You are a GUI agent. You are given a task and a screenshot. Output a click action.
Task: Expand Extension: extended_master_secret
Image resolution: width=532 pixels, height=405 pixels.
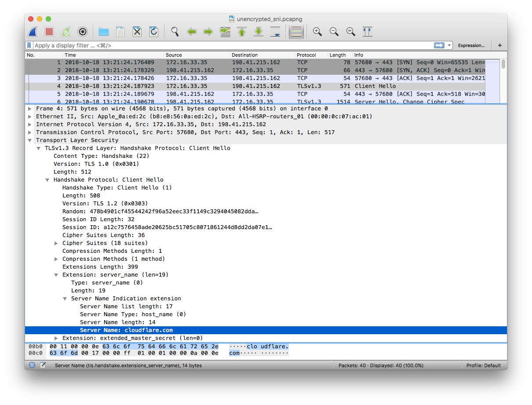[x=56, y=338]
